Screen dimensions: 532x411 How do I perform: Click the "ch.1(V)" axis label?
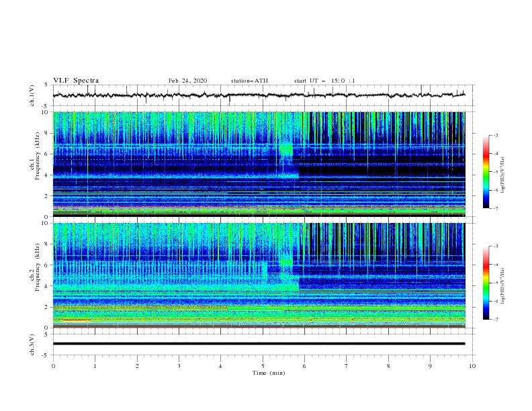click(x=32, y=95)
